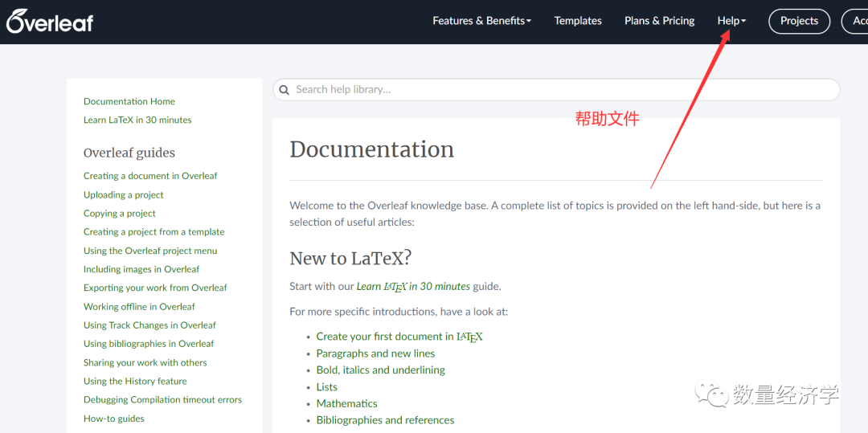Open Using the History feature

(135, 381)
